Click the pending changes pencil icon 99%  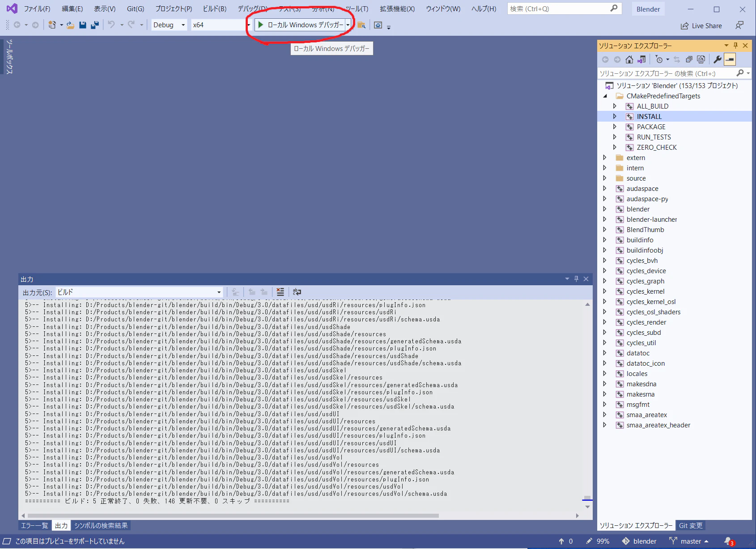coord(598,541)
